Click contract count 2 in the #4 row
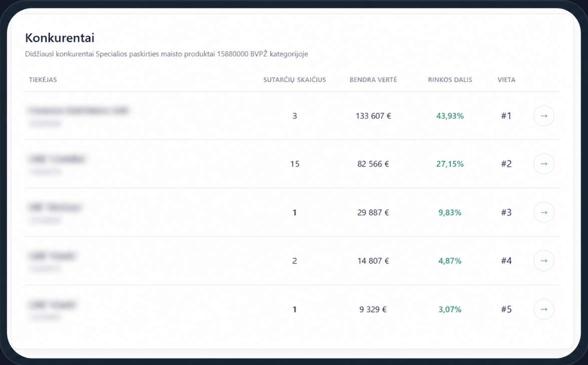This screenshot has height=365, width=588. click(x=295, y=261)
